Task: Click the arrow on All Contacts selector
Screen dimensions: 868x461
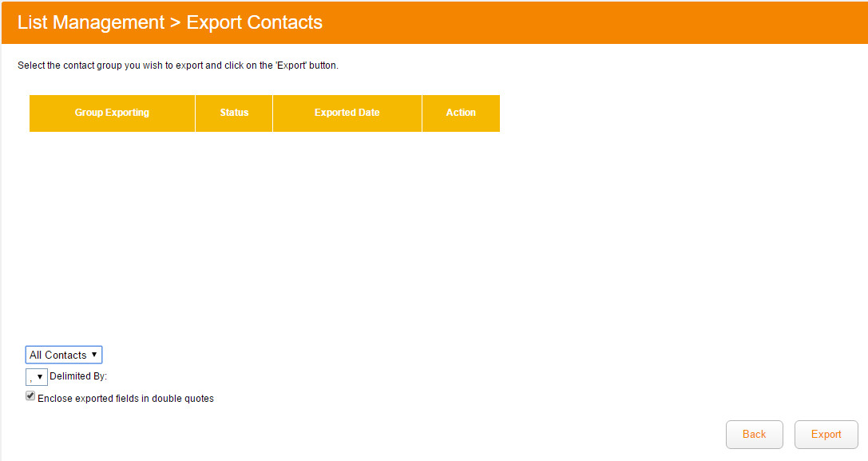Action: pos(94,354)
